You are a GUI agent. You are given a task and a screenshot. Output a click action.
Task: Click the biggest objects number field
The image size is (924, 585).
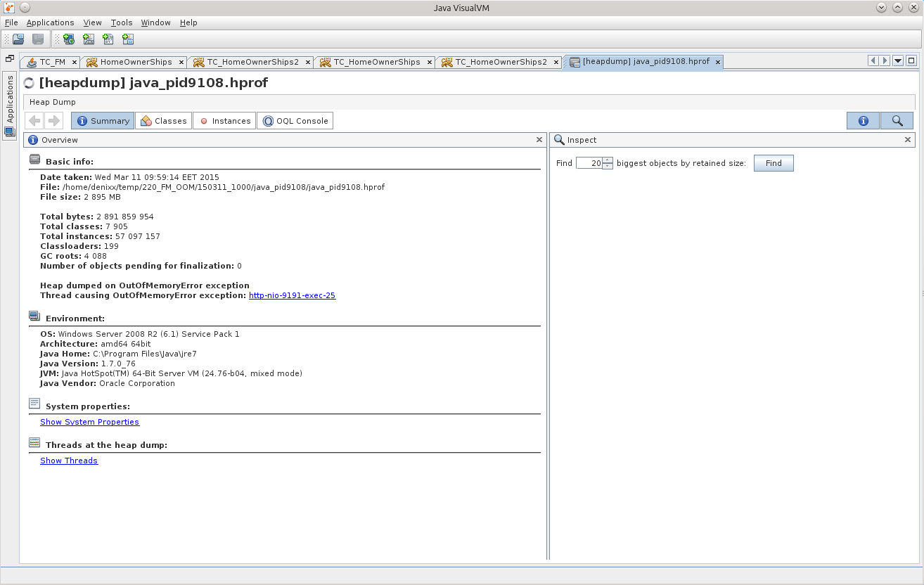[x=589, y=163]
